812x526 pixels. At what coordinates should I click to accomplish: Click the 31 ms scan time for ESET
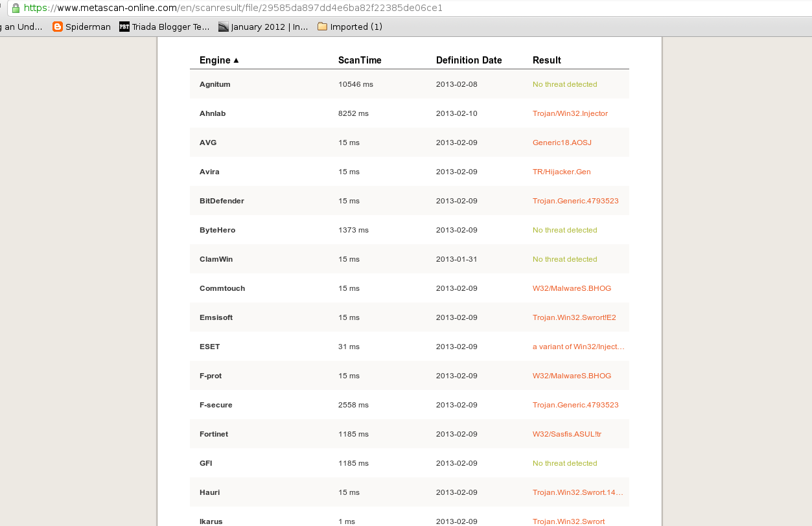coord(349,347)
